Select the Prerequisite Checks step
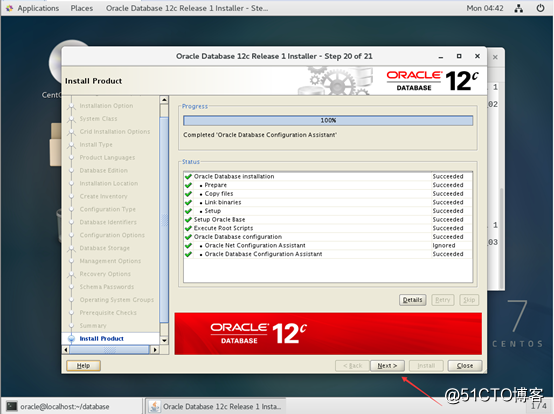This screenshot has height=414, width=554. (x=108, y=313)
